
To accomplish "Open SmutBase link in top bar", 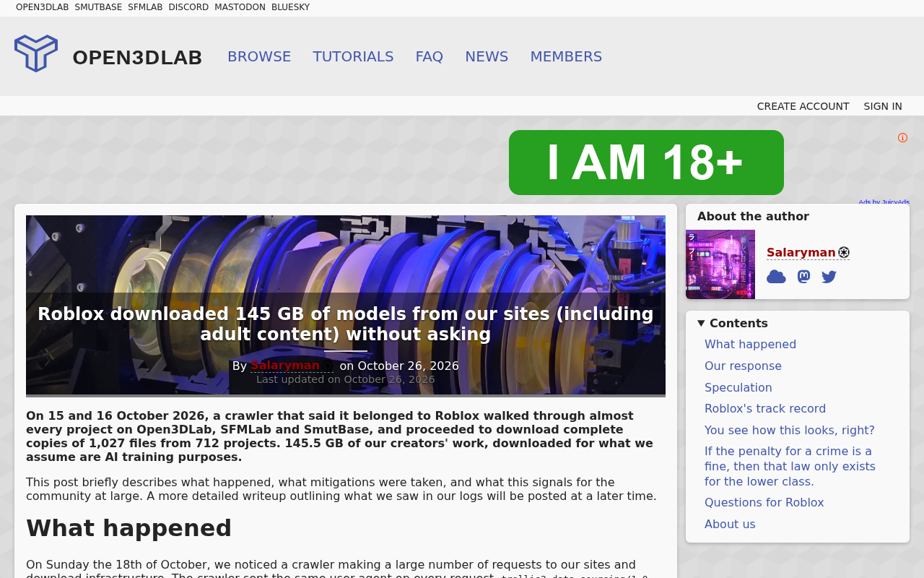I will tap(98, 7).
